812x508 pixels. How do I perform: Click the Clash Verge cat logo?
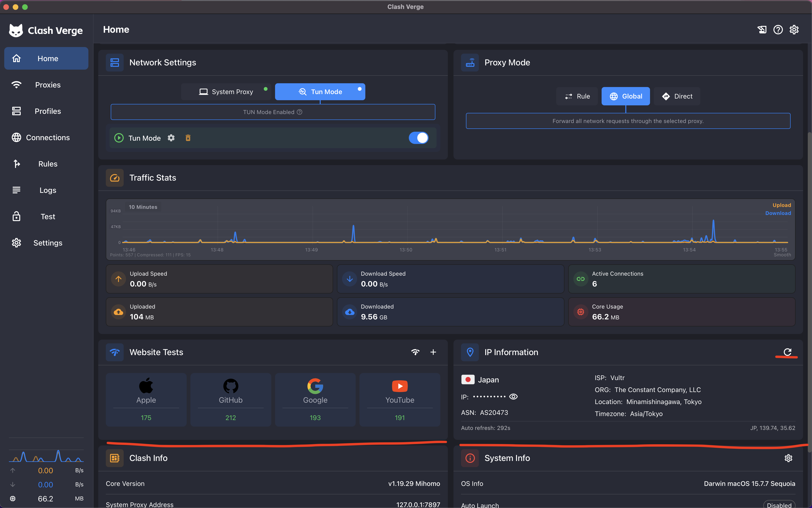(16, 30)
